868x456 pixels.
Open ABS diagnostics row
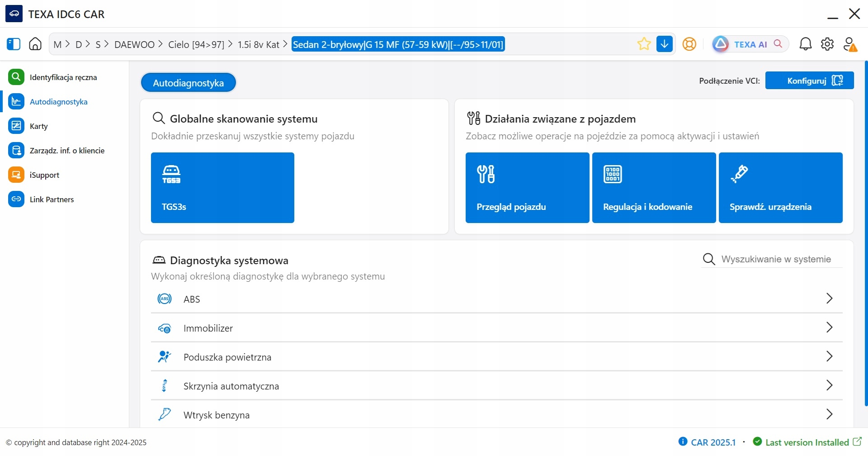[497, 299]
